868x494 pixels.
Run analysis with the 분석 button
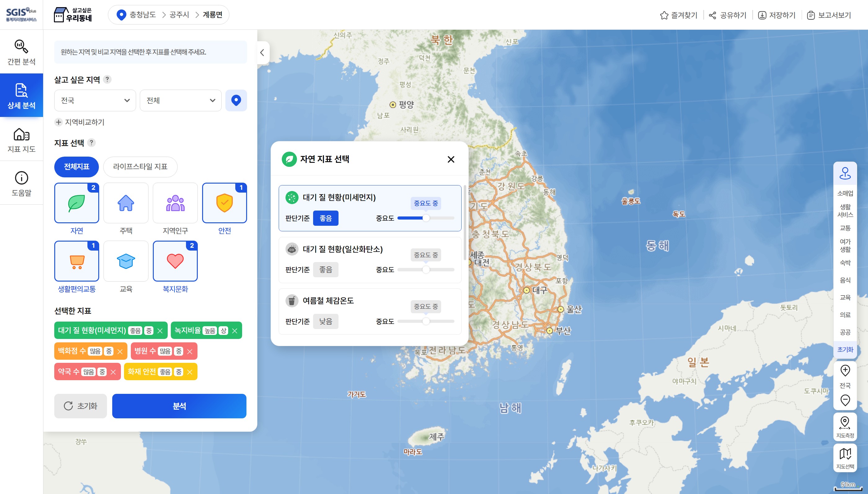coord(179,406)
